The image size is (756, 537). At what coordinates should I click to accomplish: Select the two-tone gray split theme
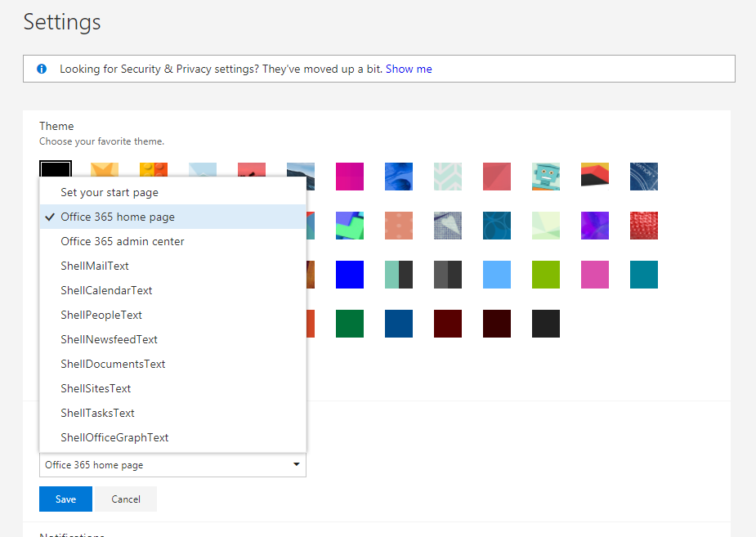pyautogui.click(x=448, y=275)
